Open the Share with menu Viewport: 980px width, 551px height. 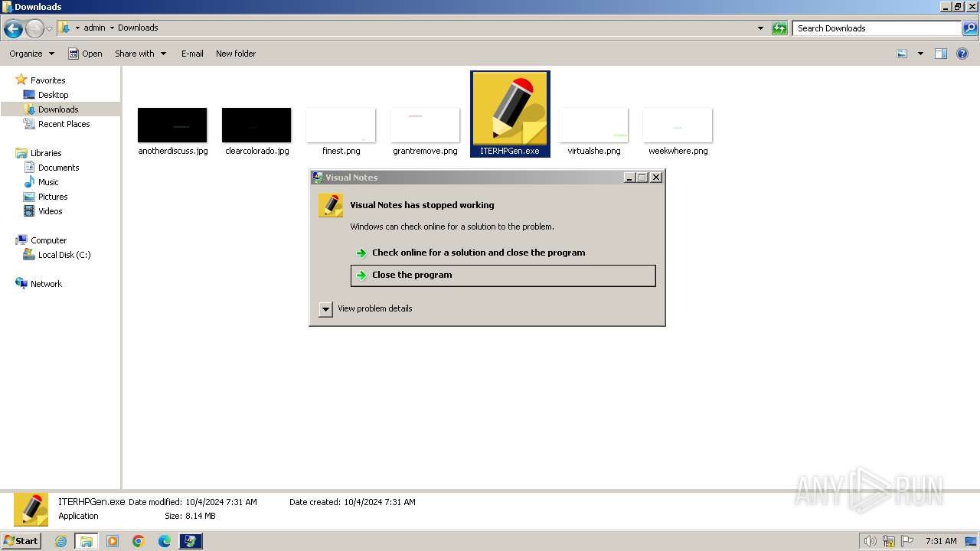[141, 54]
